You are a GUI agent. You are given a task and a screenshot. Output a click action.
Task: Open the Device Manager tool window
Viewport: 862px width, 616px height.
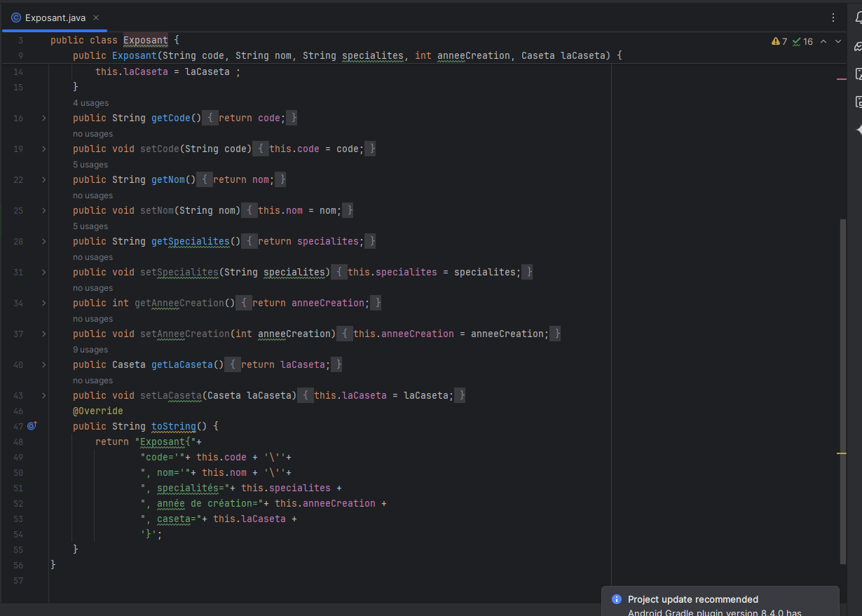858,74
